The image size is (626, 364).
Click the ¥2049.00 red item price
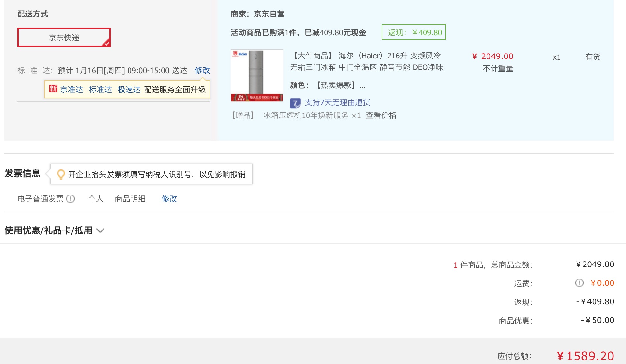coord(493,56)
